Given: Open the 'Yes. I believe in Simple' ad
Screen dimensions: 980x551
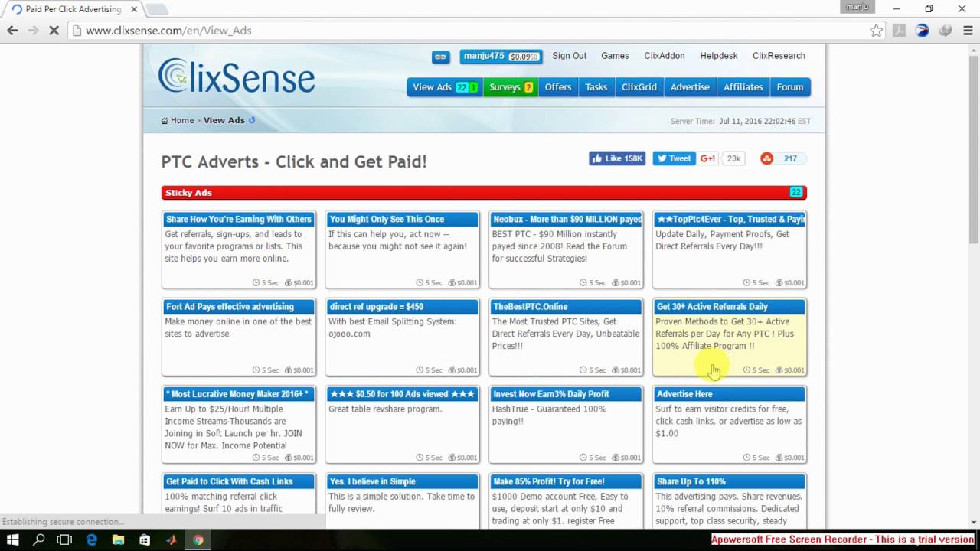Looking at the screenshot, I should (403, 501).
